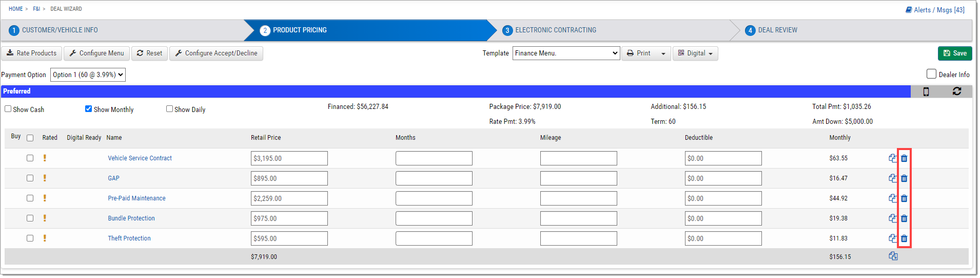980x278 pixels.
Task: Enable the Show Cash checkbox
Action: pyautogui.click(x=8, y=109)
